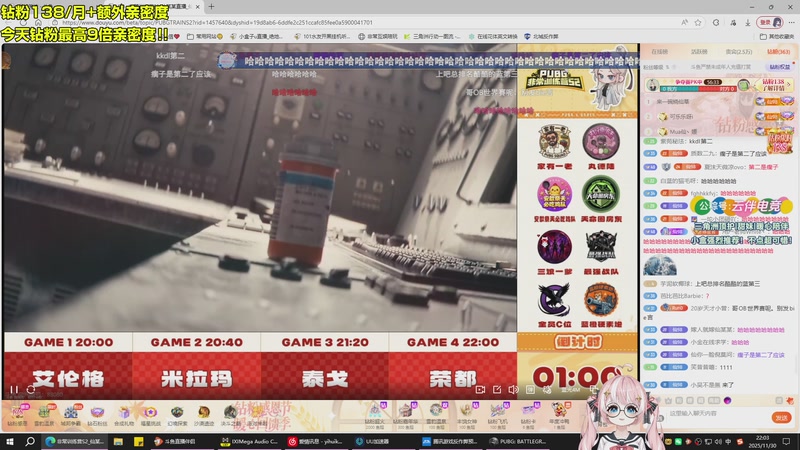Switch to the 在线榜 tab
This screenshot has height=450, width=800.
(x=660, y=52)
